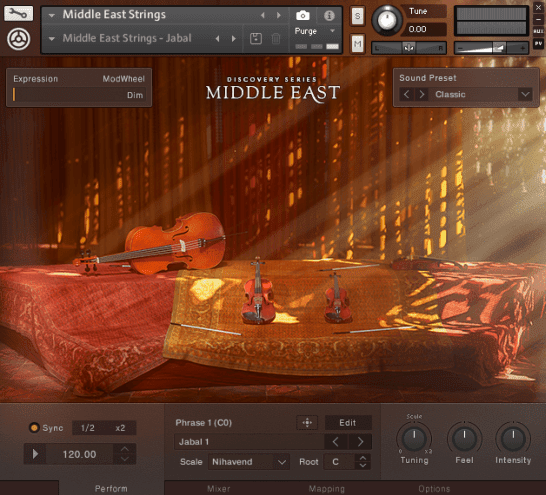The width and height of the screenshot is (546, 495).
Task: Click the 120.00 tempo field
Action: (79, 454)
